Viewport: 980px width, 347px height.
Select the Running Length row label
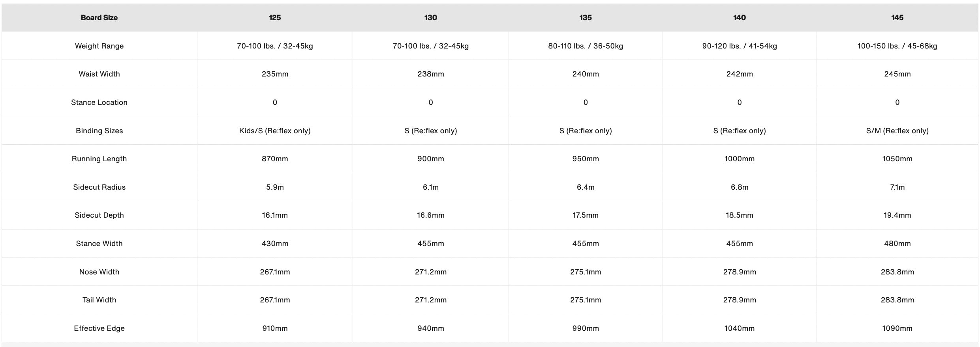tap(99, 159)
